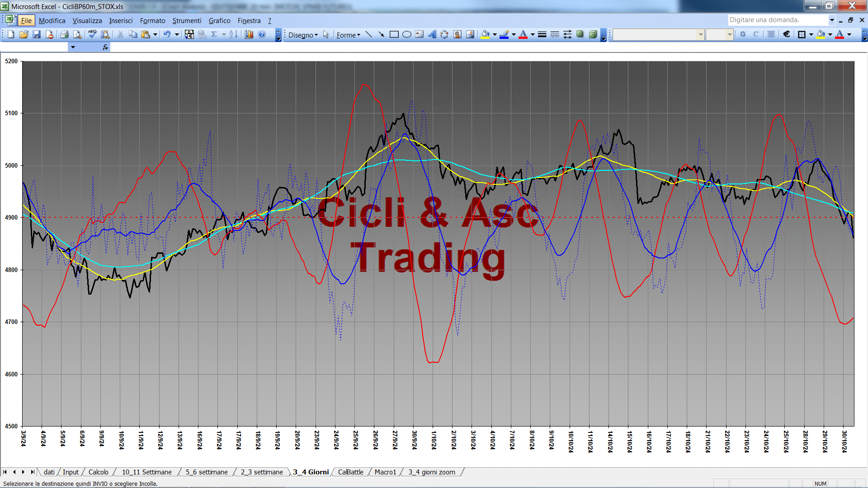Open the Grafico menu

tap(219, 20)
